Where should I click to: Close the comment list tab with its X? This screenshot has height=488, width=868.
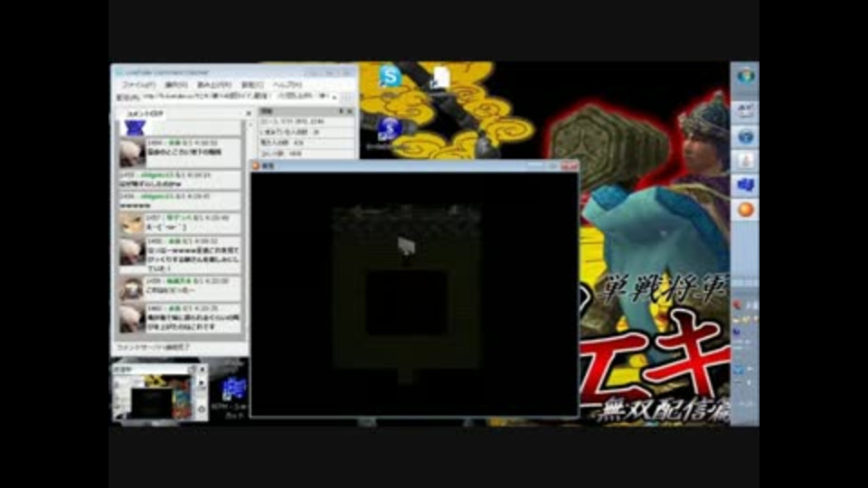pyautogui.click(x=248, y=114)
